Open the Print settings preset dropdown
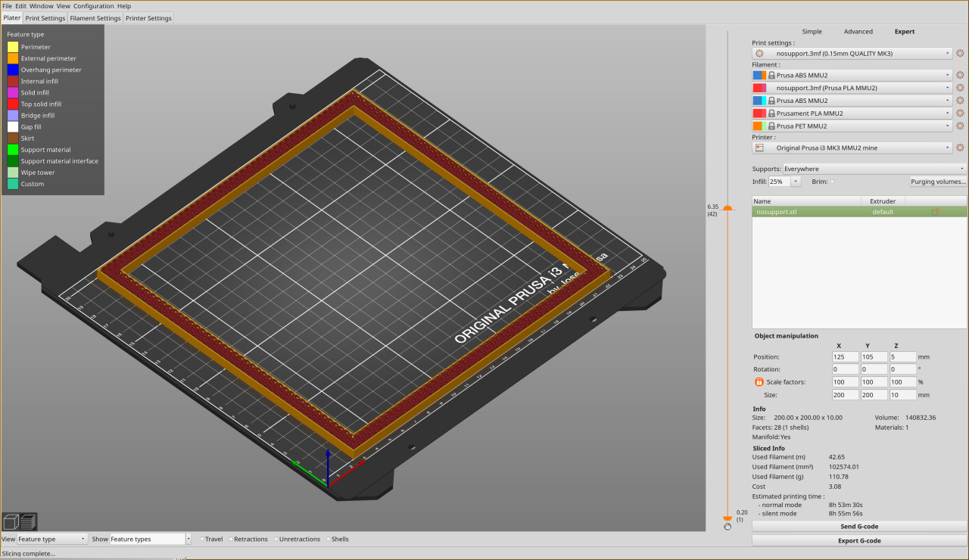The image size is (969, 560). point(852,54)
